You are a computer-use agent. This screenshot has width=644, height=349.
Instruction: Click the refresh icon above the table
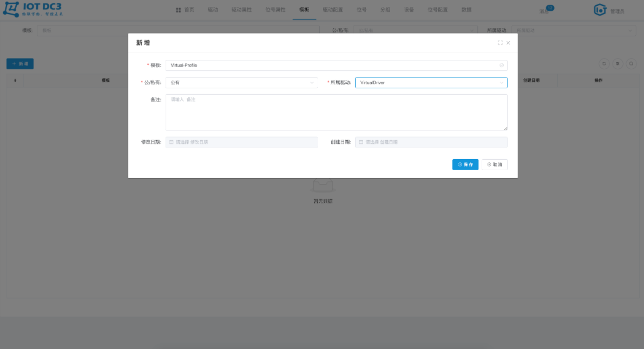(604, 64)
